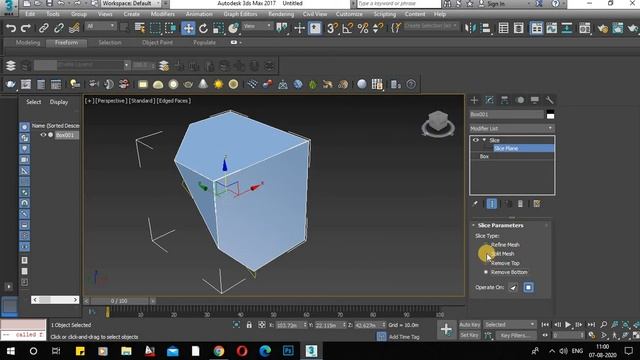The width and height of the screenshot is (640, 360).
Task: Select the Unlink Selection tool
Action: (59, 28)
